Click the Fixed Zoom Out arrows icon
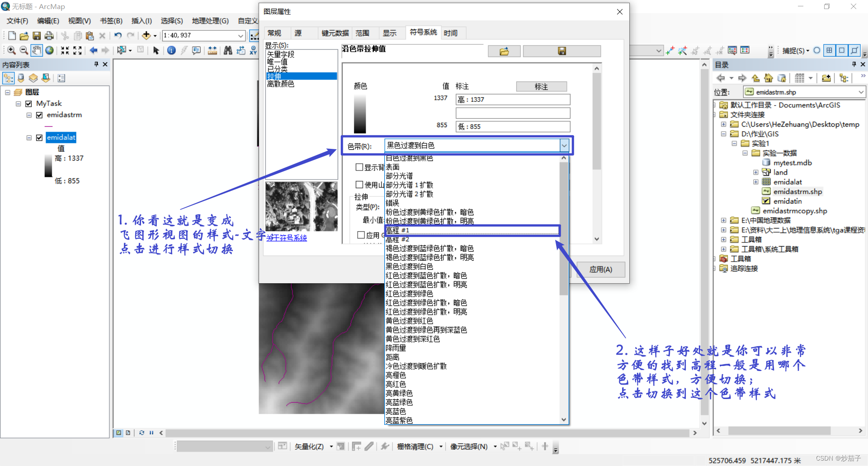 77,50
